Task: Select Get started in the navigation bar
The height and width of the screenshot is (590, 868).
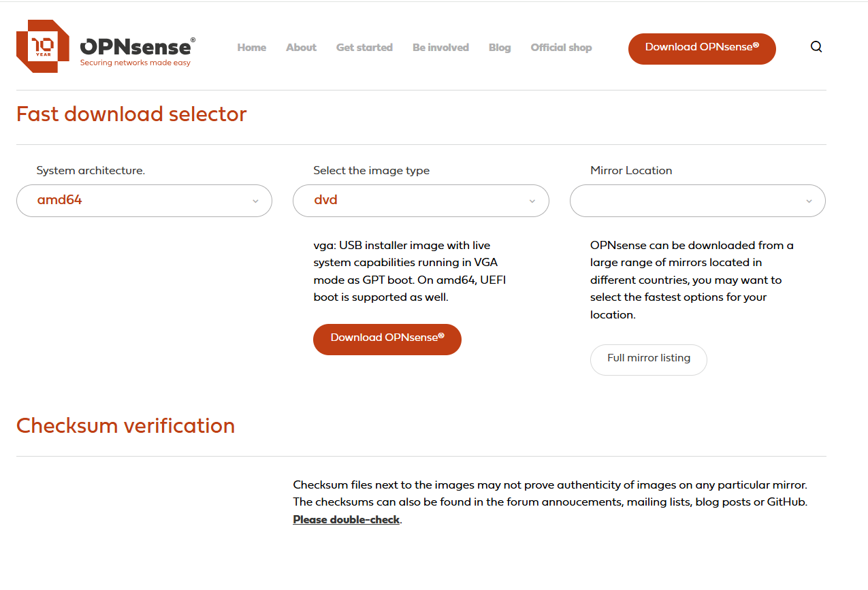Action: 364,48
